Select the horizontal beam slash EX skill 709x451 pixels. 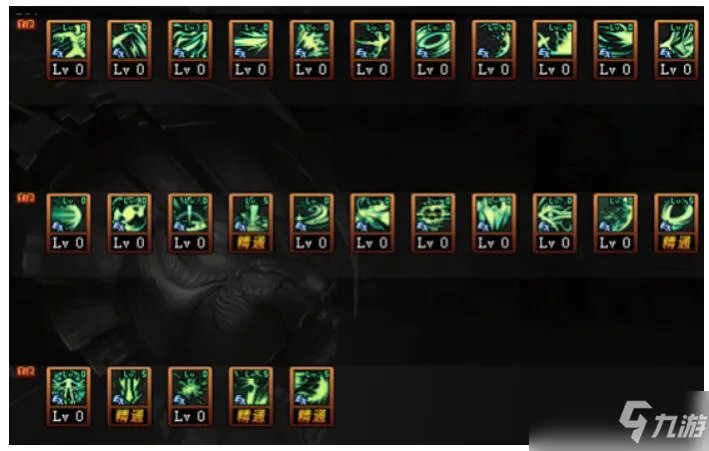click(251, 50)
